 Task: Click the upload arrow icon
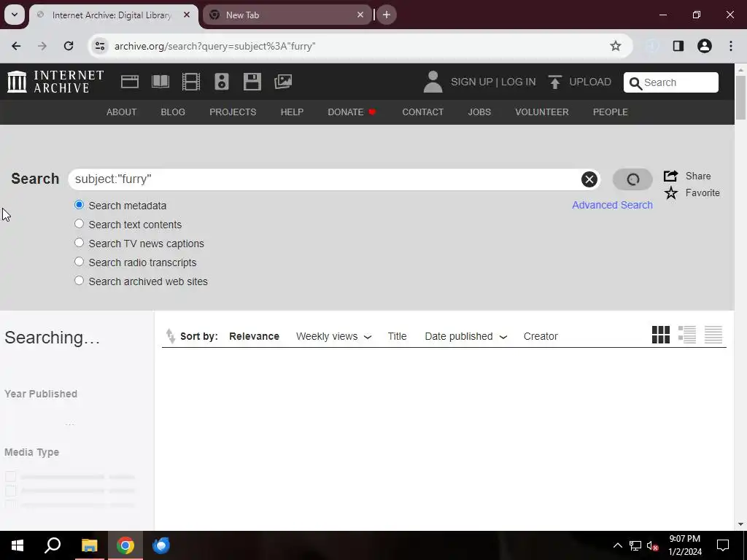coord(554,82)
